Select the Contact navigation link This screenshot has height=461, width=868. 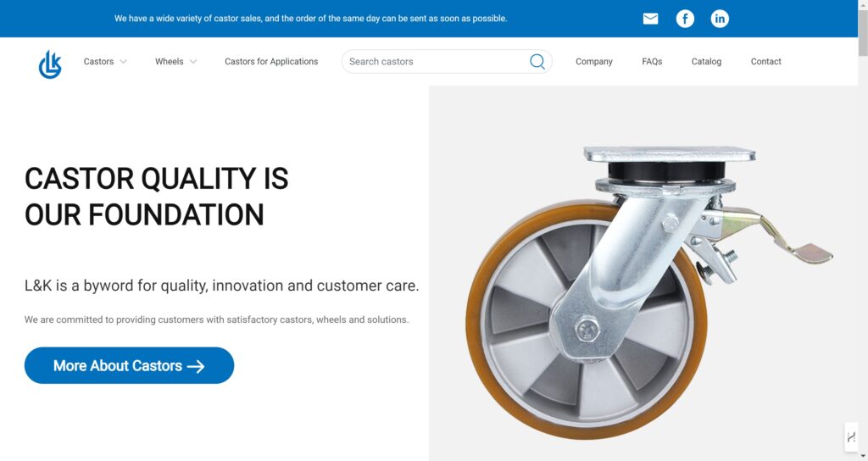pyautogui.click(x=765, y=62)
